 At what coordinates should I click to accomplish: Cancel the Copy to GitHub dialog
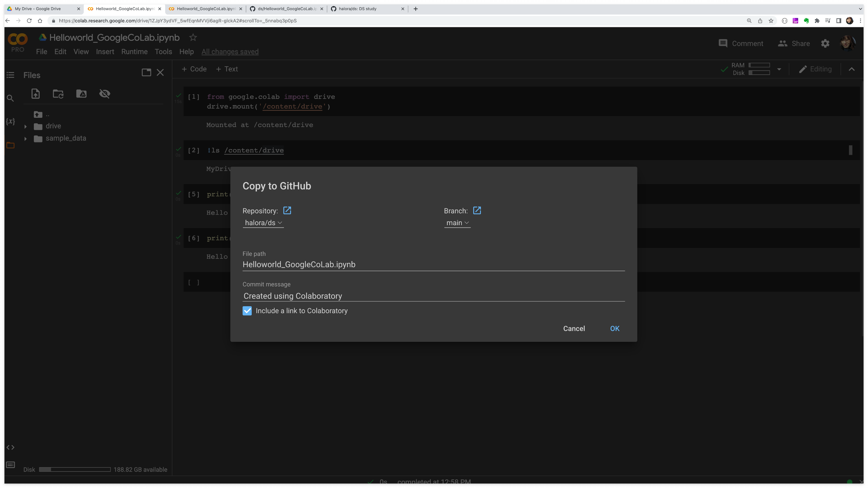574,329
